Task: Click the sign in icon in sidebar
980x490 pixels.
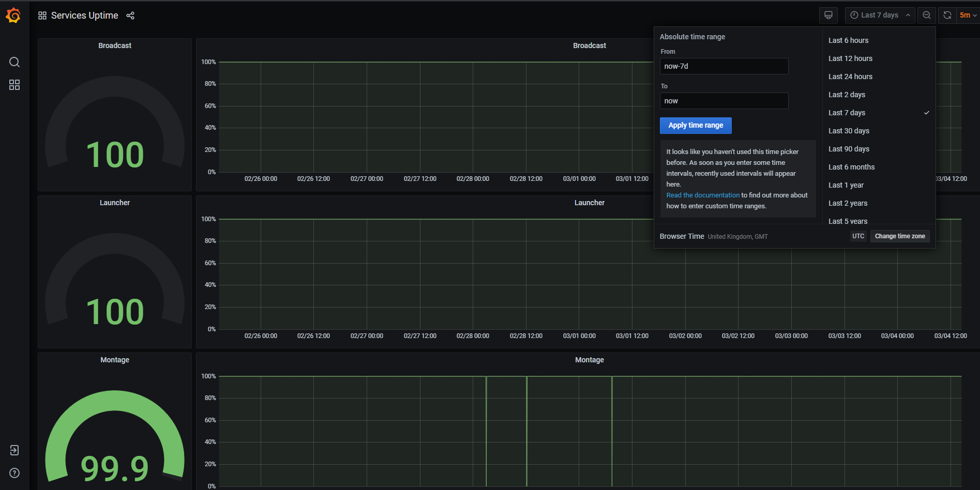Action: [14, 450]
